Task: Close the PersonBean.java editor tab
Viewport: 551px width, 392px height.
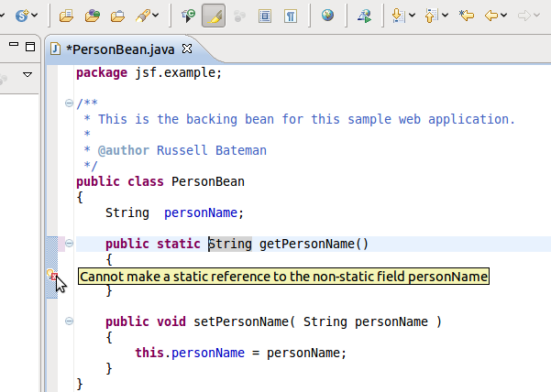Action: click(187, 49)
